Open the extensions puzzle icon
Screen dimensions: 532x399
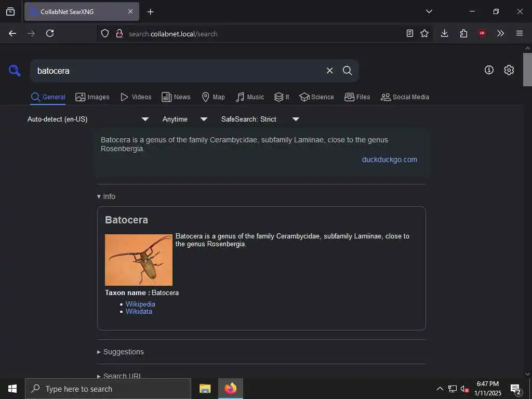(463, 33)
